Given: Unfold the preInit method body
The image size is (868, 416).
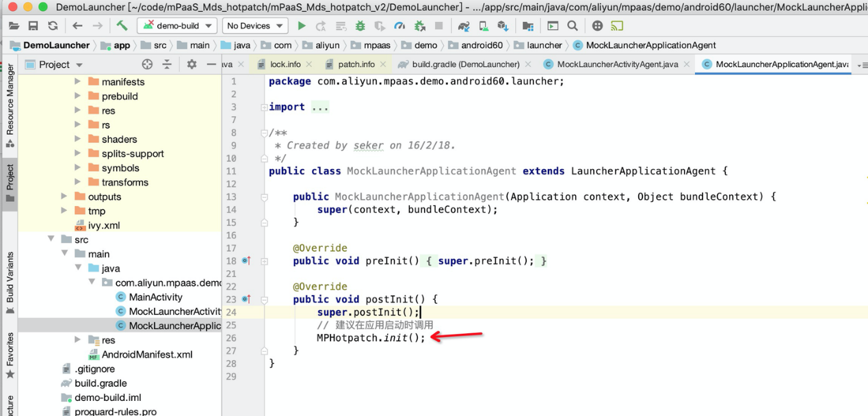Looking at the screenshot, I should tap(264, 261).
